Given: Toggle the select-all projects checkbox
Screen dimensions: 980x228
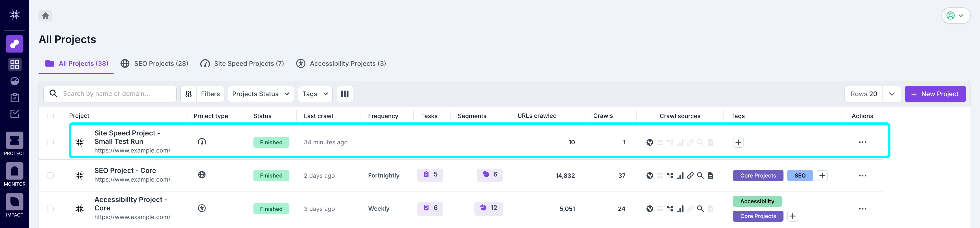Looking at the screenshot, I should [50, 116].
